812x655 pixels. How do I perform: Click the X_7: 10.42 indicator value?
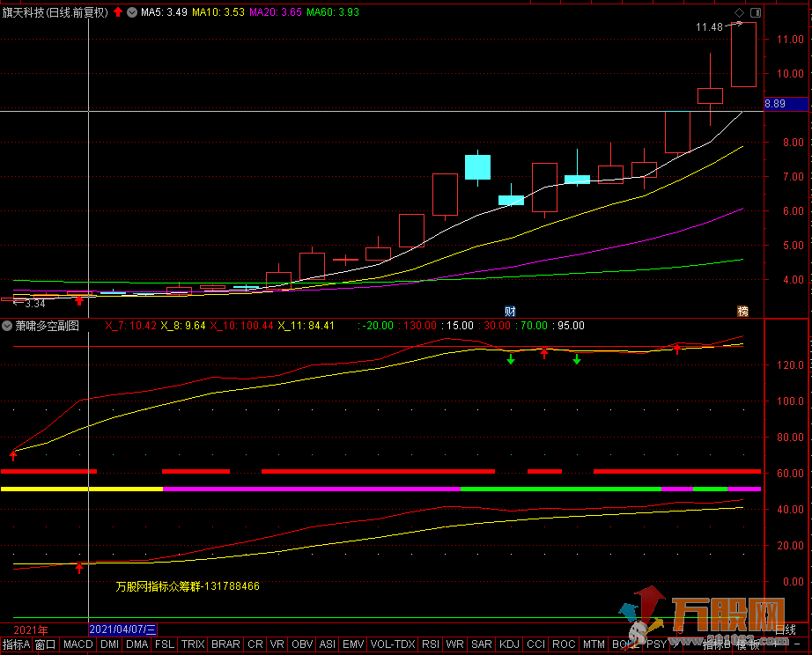(x=130, y=326)
